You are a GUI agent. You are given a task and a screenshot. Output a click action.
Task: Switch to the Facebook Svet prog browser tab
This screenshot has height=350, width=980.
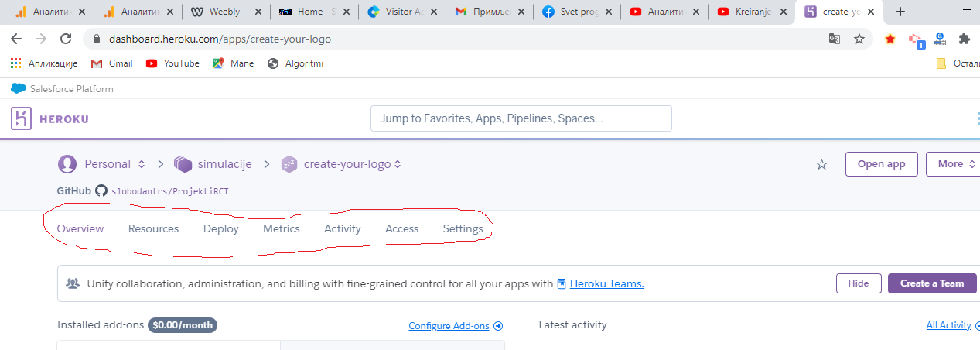pyautogui.click(x=577, y=12)
